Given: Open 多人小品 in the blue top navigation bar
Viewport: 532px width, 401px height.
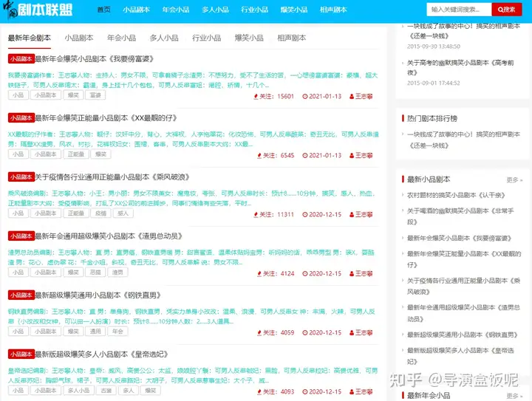Looking at the screenshot, I should pos(215,10).
